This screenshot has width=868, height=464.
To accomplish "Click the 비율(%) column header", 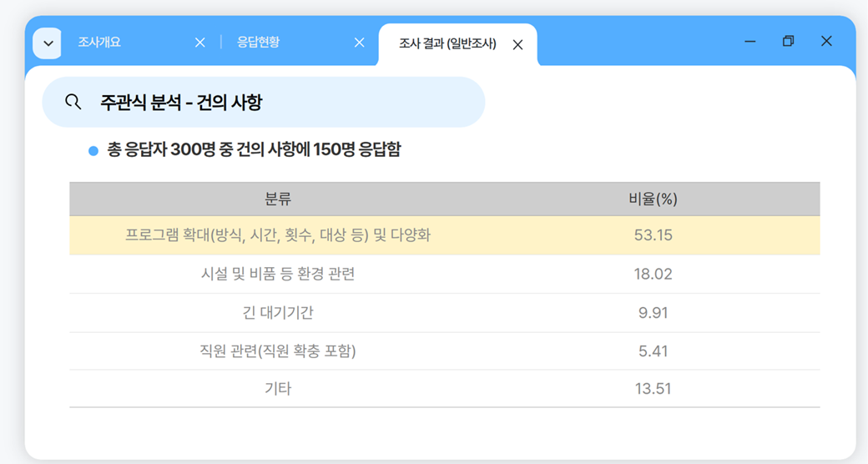I will (x=653, y=199).
